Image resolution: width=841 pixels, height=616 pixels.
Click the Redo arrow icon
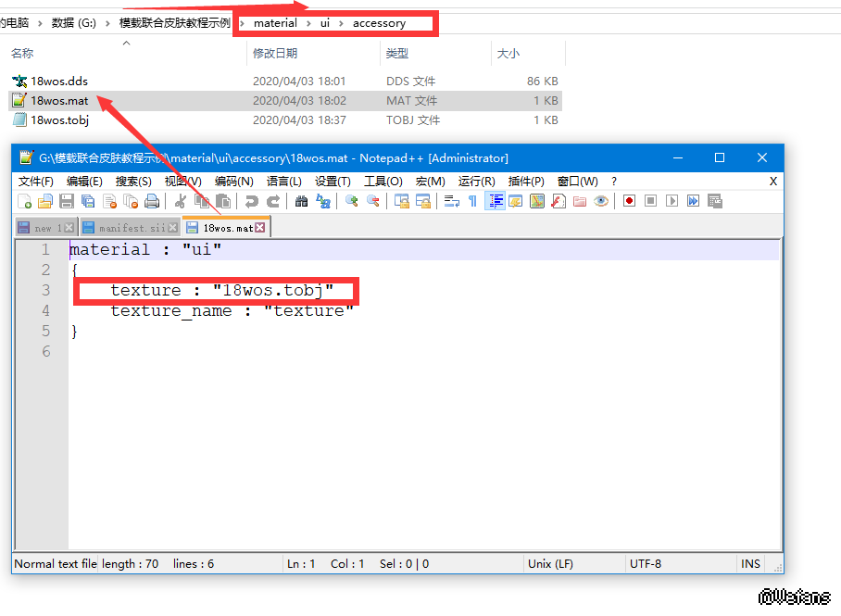coord(273,201)
